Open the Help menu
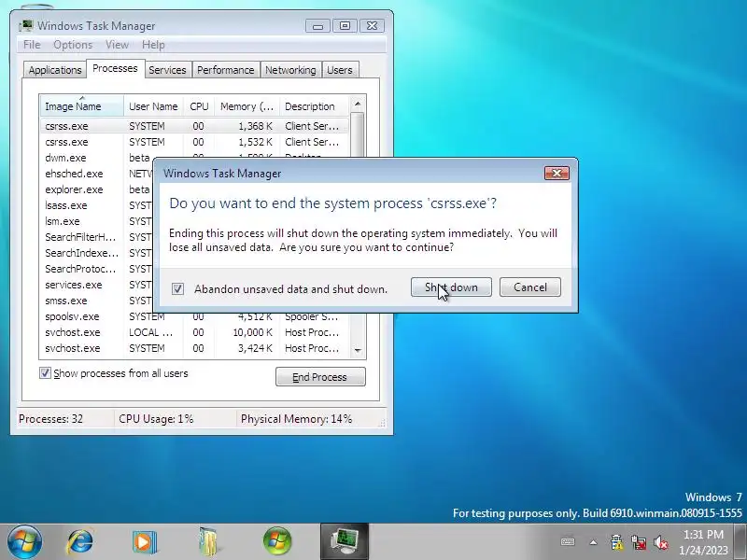Screen dimensions: 747x560 153,45
